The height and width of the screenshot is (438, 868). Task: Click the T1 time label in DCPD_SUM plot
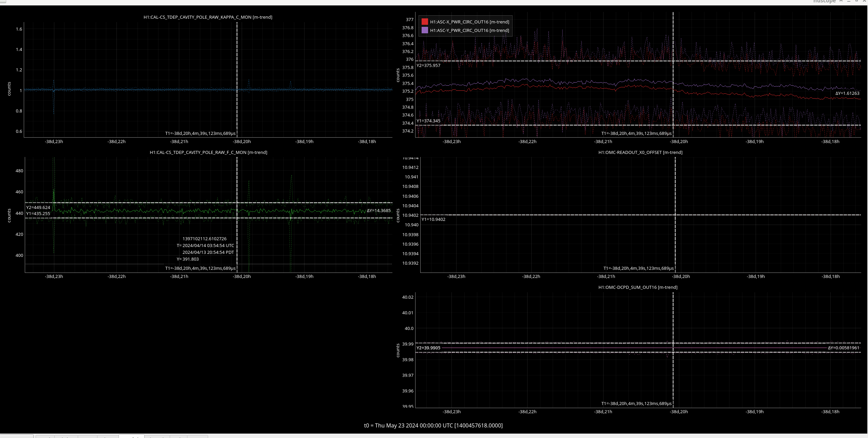pos(636,403)
